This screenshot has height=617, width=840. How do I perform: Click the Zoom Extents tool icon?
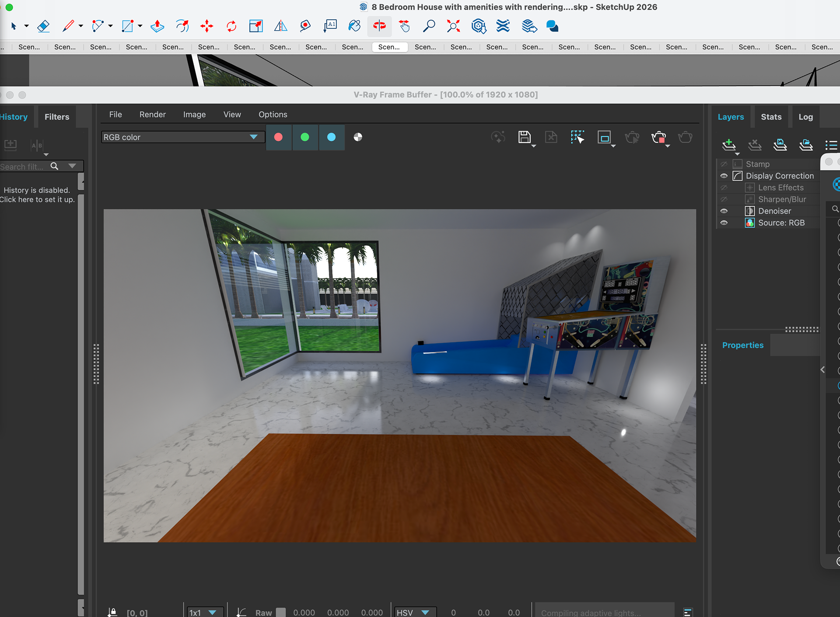click(453, 26)
